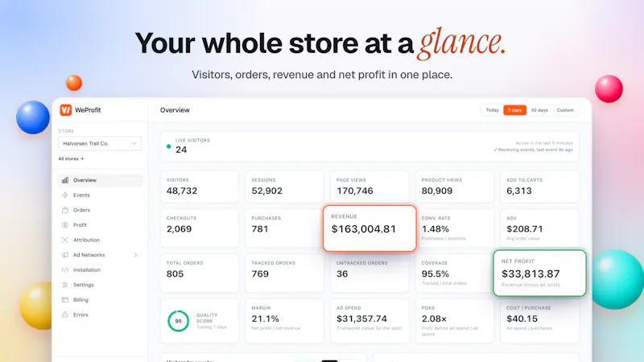Screen dimensions: 644x362
Task: Click the Errors warning triangle icon
Action: point(65,315)
